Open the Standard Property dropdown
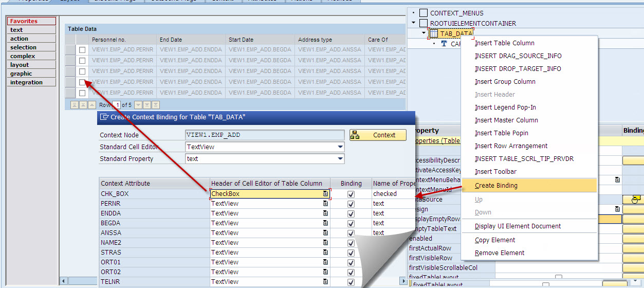This screenshot has width=644, height=288. 340,159
